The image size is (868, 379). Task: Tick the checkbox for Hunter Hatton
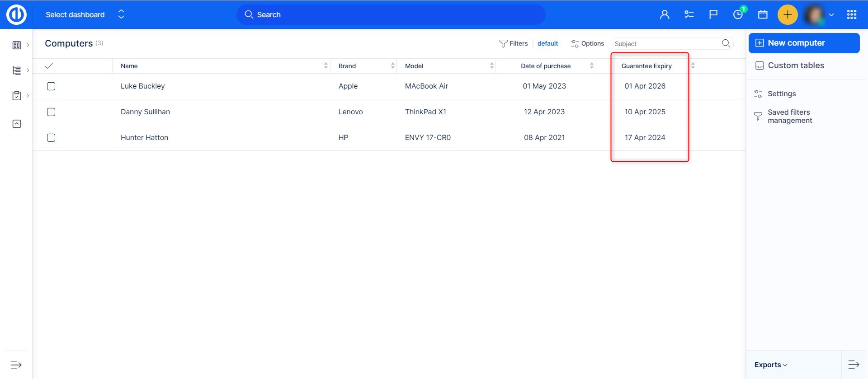[x=51, y=138]
